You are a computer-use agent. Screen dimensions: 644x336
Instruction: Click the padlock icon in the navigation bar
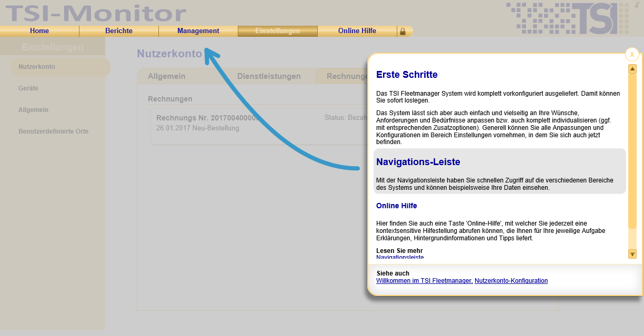(403, 32)
